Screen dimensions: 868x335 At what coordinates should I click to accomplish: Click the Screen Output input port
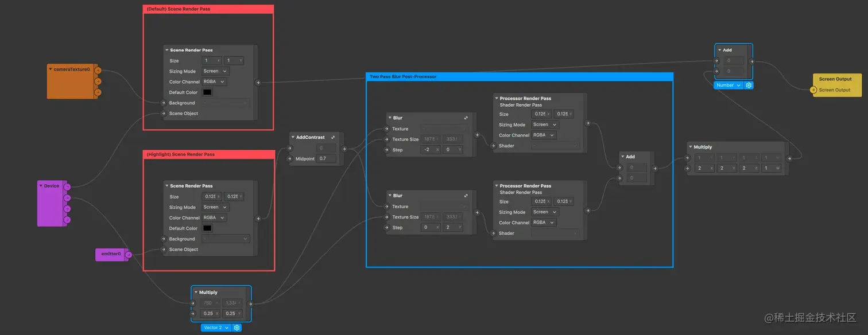[813, 90]
